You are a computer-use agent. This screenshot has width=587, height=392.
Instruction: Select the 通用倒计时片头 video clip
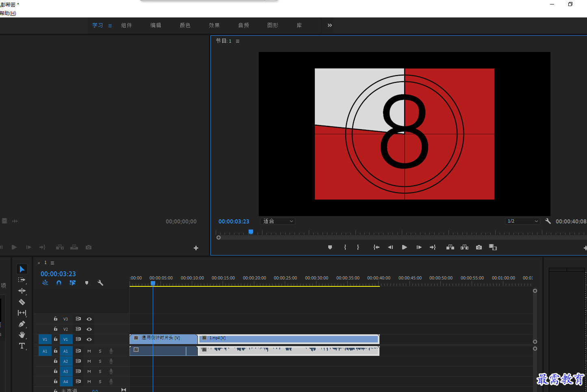tap(163, 339)
